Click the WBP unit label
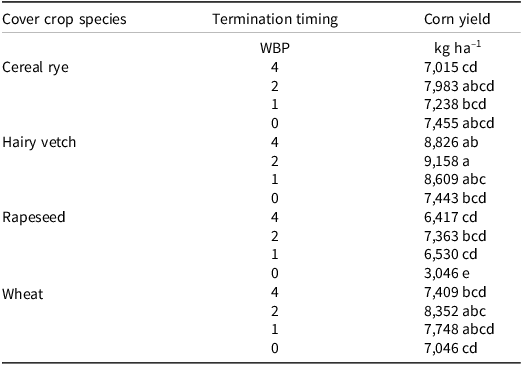523x365 pixels. [x=275, y=48]
